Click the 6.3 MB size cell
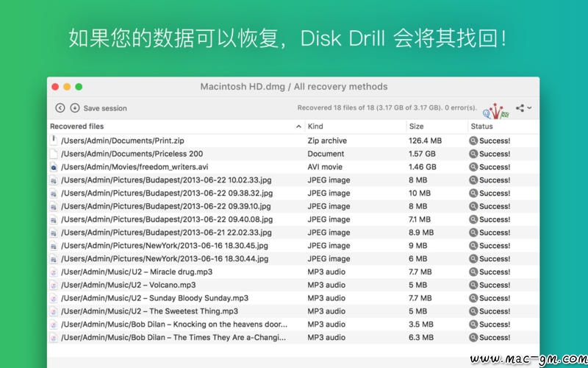The width and height of the screenshot is (588, 368). pos(421,338)
